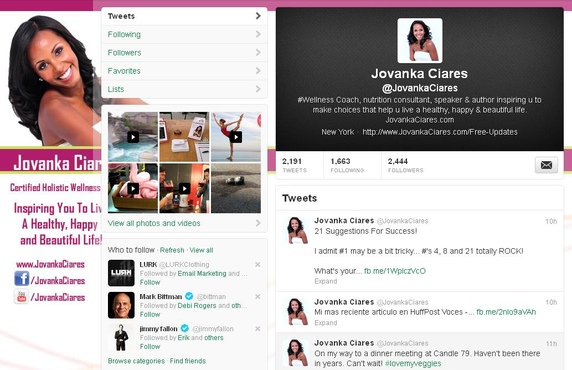Open the direct message envelope button

546,165
